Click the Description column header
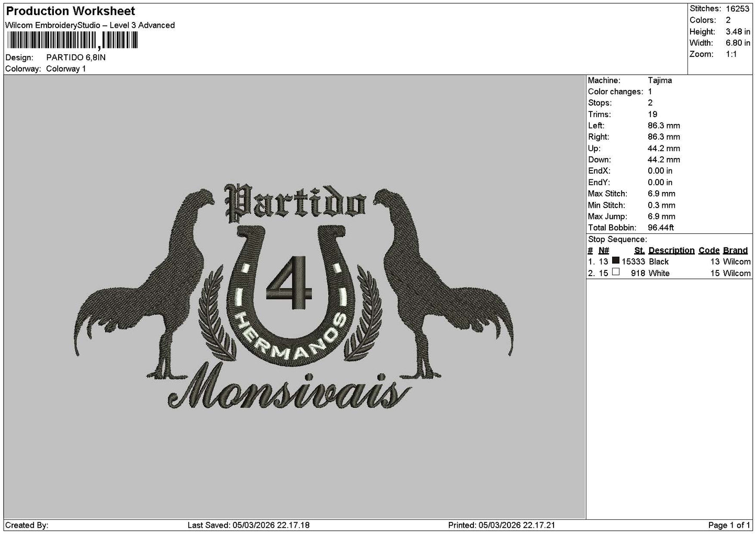 671,251
